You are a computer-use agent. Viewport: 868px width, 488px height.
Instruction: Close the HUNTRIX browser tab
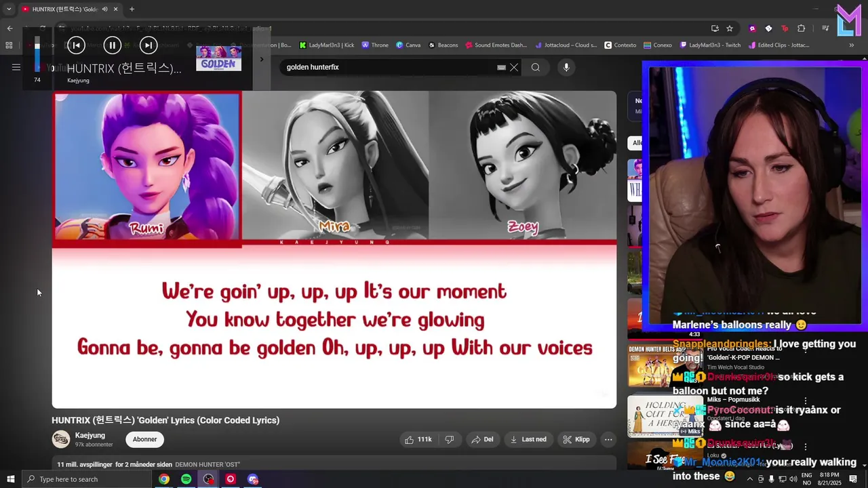115,9
